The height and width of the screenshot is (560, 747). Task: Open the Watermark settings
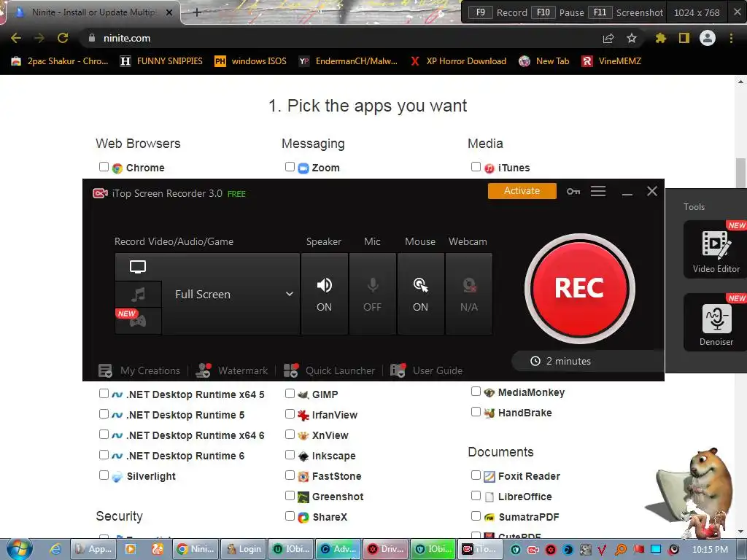tap(232, 370)
